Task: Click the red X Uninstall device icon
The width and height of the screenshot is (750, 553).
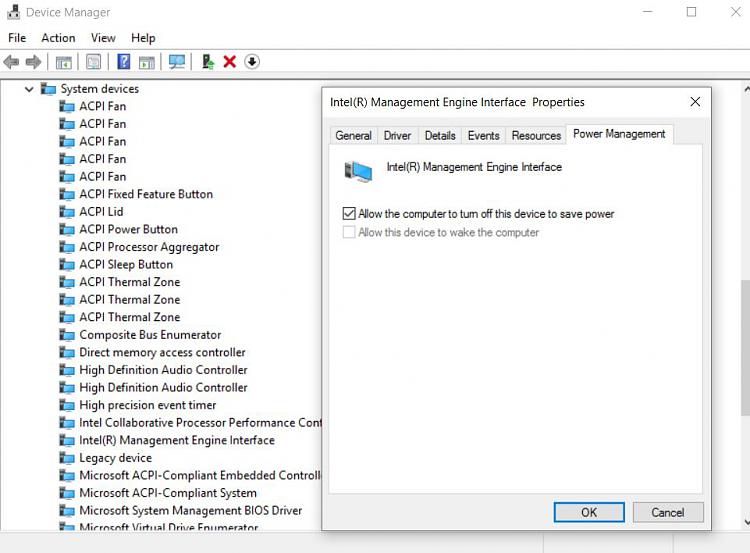Action: coord(230,62)
